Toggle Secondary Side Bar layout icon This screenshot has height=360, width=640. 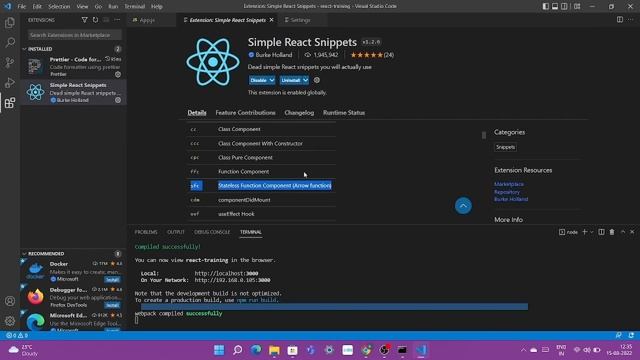click(564, 6)
